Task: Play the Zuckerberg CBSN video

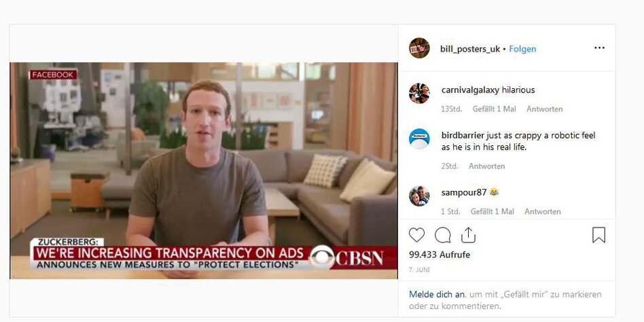Action: coord(204,171)
